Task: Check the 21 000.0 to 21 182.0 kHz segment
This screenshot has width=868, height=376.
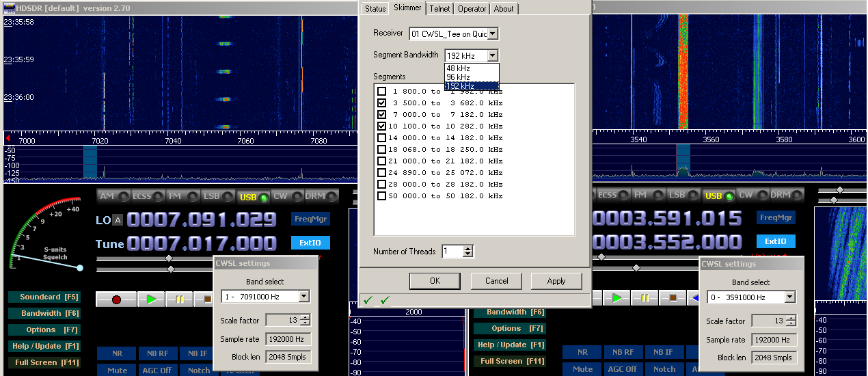Action: [381, 161]
